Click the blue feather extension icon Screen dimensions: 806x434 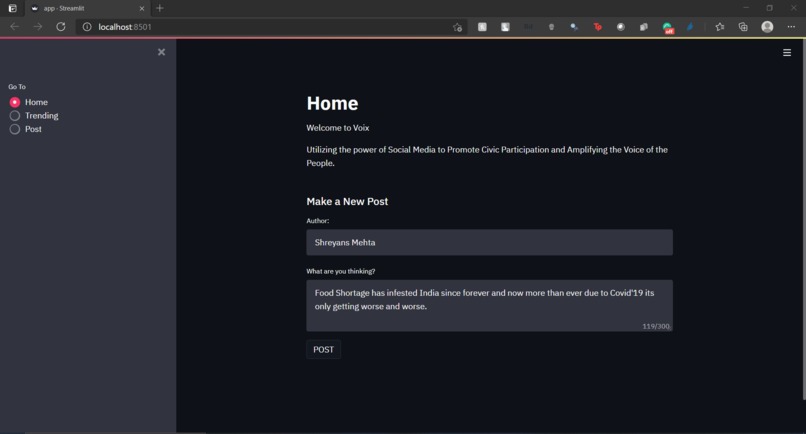point(690,27)
